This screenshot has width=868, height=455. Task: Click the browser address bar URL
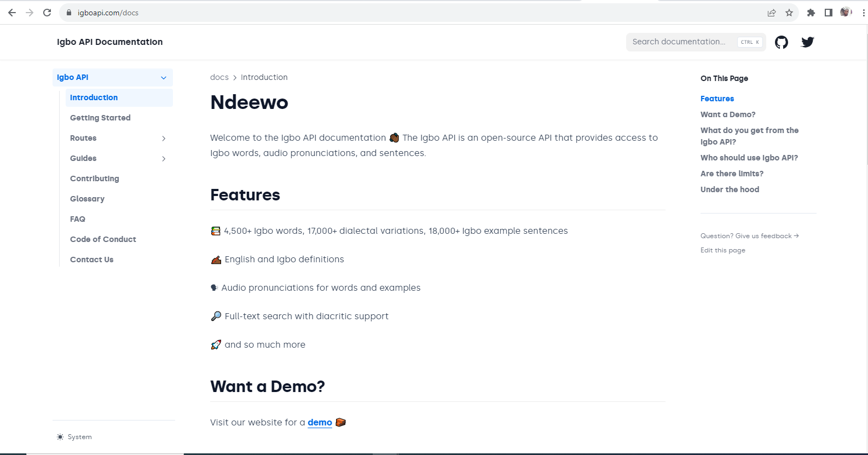[x=108, y=13]
